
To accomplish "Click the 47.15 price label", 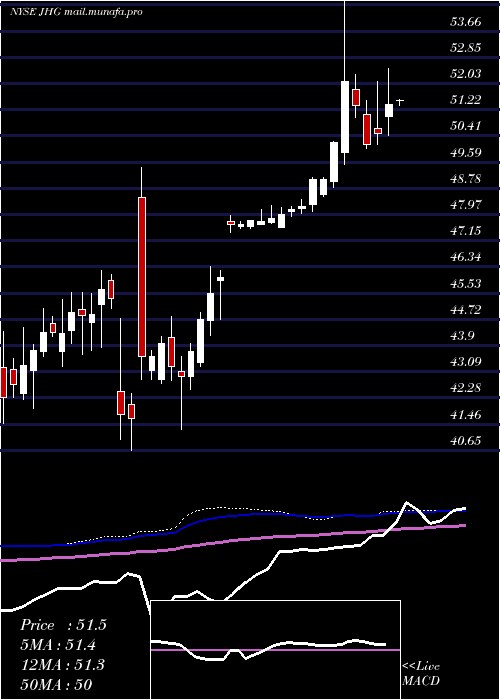I will 466,231.
